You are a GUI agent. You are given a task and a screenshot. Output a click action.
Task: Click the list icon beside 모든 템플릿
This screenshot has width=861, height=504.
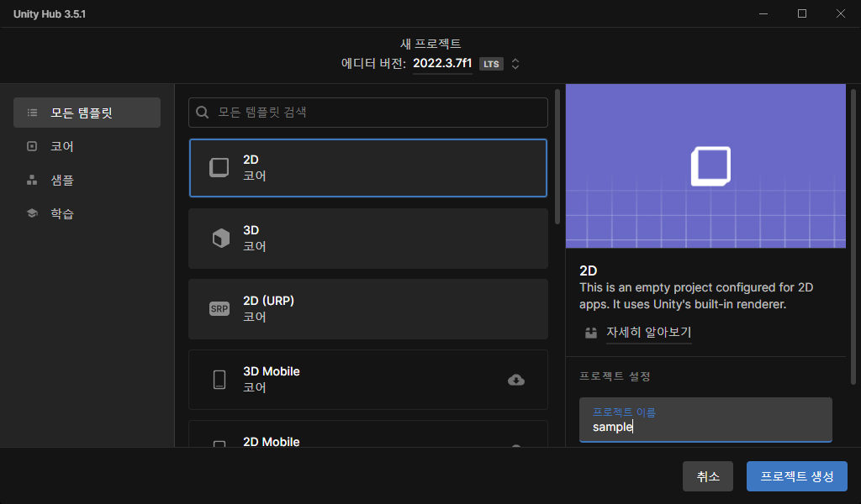pos(33,113)
